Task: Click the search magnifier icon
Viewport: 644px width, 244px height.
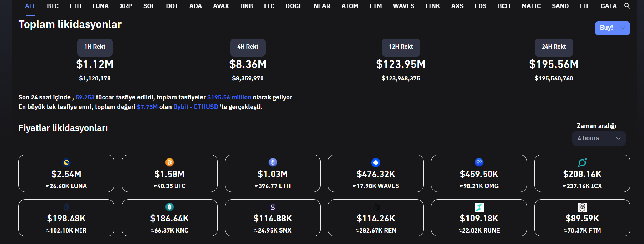Action: [x=627, y=6]
